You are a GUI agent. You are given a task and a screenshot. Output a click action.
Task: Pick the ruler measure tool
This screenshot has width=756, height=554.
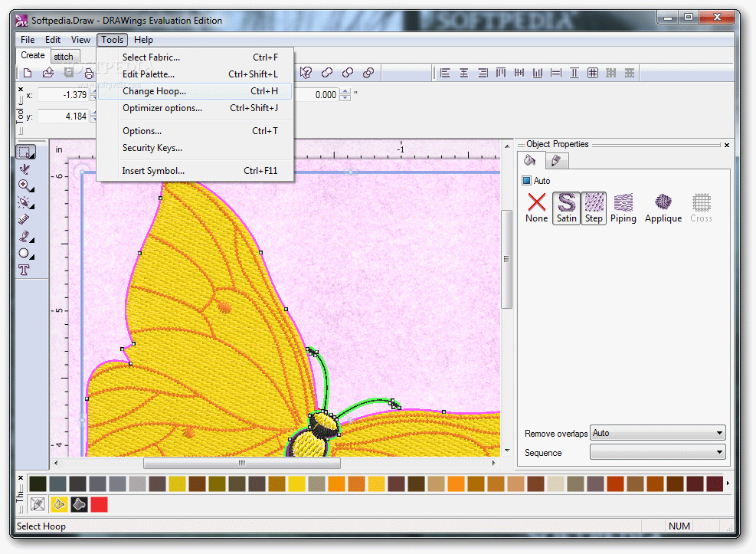pos(24,219)
